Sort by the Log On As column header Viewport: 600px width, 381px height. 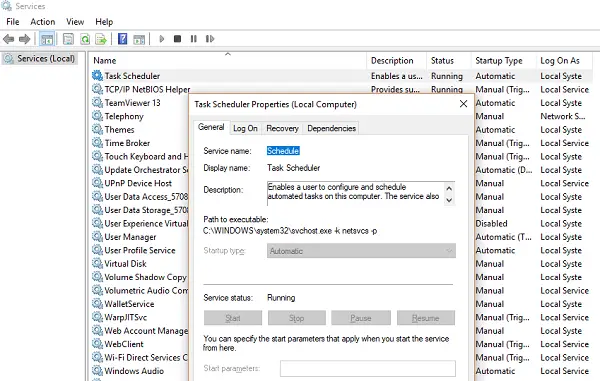click(564, 60)
